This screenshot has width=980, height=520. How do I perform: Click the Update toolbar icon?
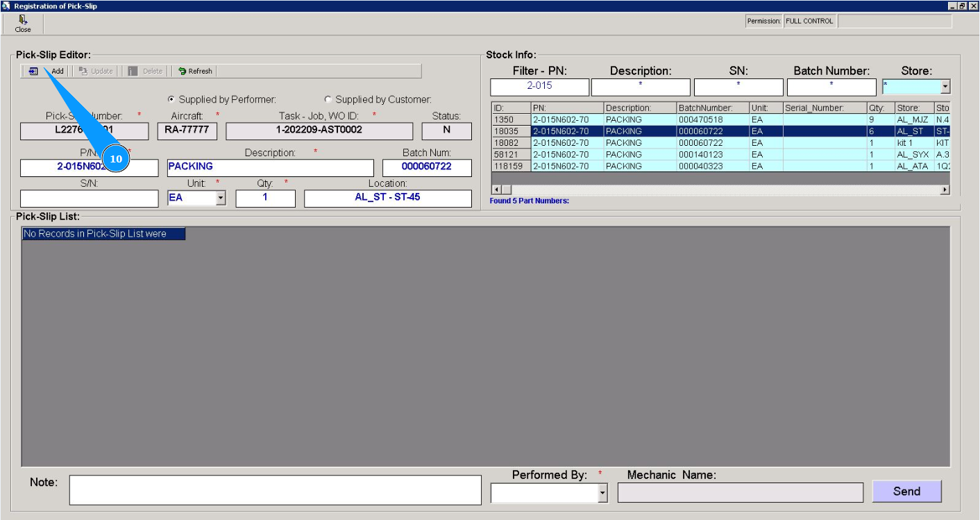pyautogui.click(x=83, y=71)
